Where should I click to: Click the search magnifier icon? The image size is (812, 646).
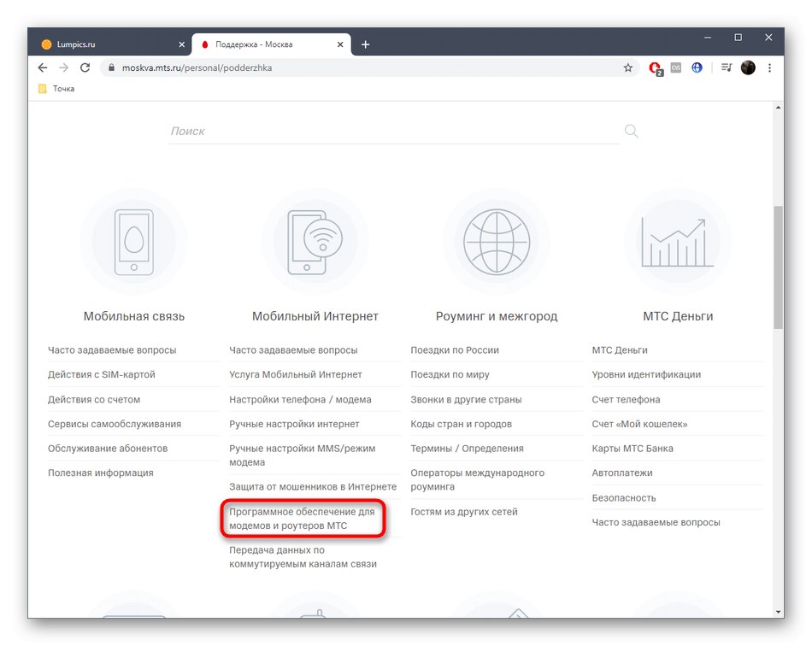point(631,131)
